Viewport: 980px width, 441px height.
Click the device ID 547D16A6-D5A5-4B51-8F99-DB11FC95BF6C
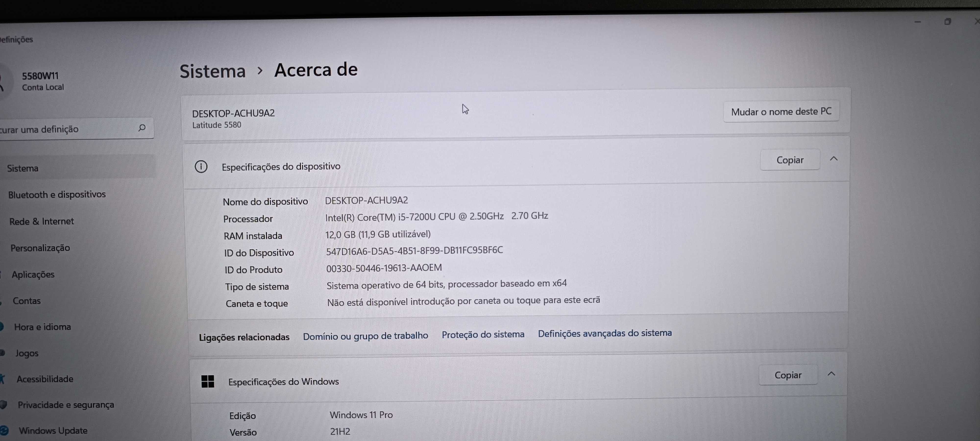pos(414,250)
